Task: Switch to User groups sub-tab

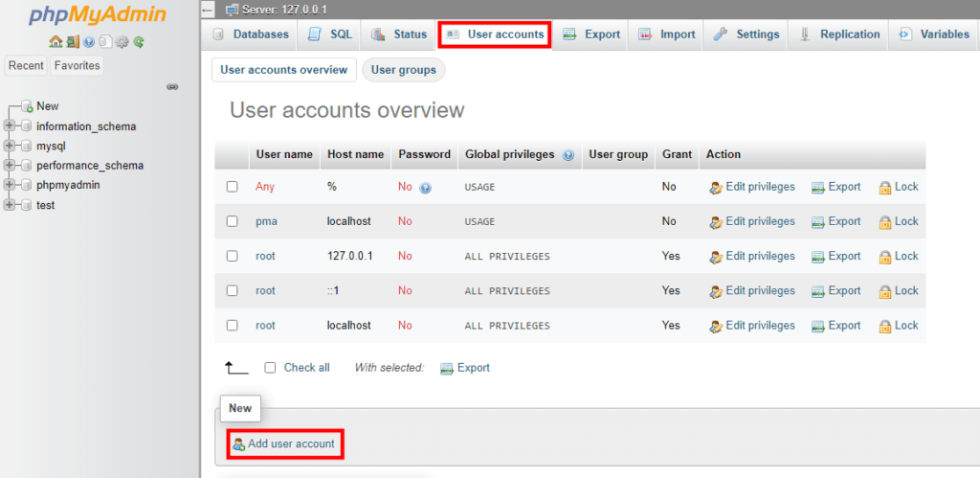Action: pyautogui.click(x=404, y=70)
